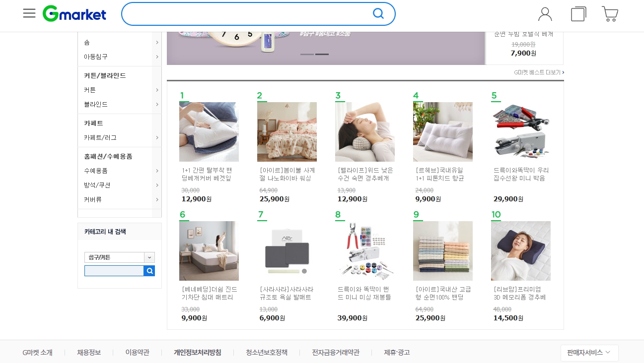Screen dimensions: 644x363
Task: Expand the 블라인드 subcategory arrow
Action: click(157, 104)
